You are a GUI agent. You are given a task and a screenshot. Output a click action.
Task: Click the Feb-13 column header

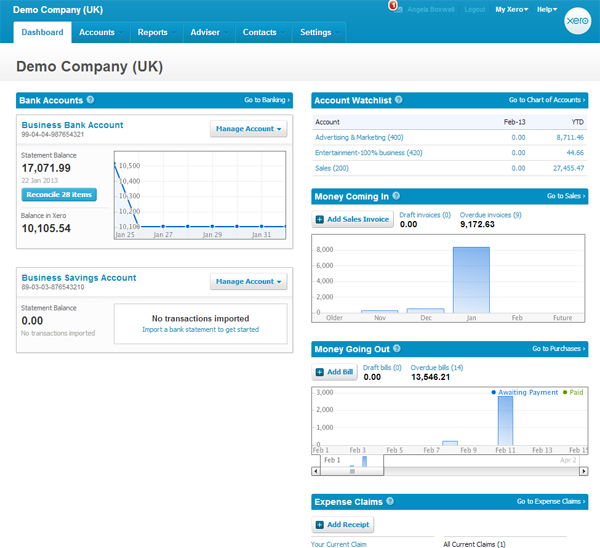[514, 122]
